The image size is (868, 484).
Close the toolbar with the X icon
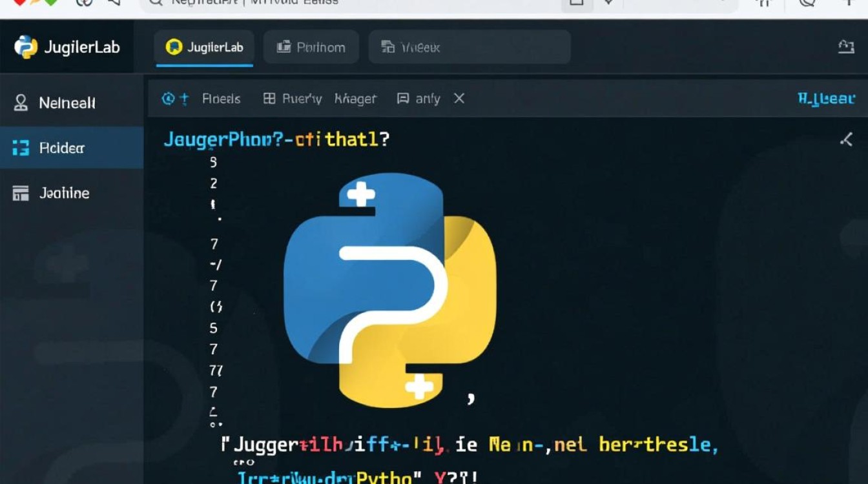pos(459,98)
